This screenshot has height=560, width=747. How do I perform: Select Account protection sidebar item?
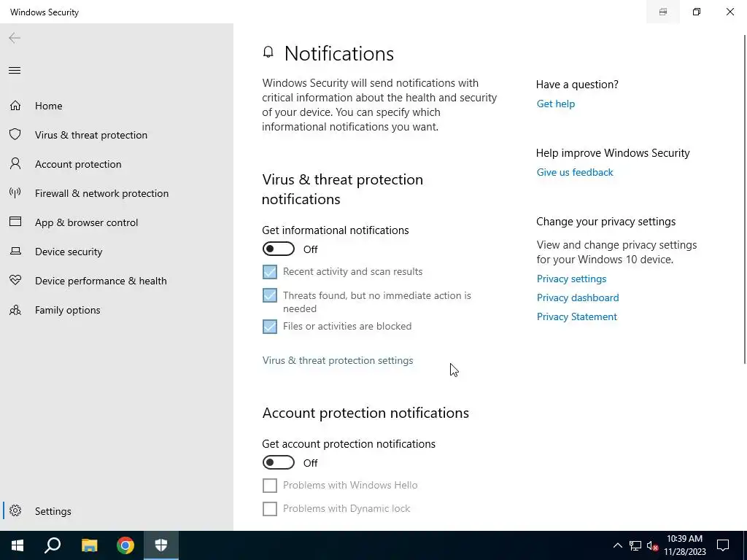(x=117, y=164)
